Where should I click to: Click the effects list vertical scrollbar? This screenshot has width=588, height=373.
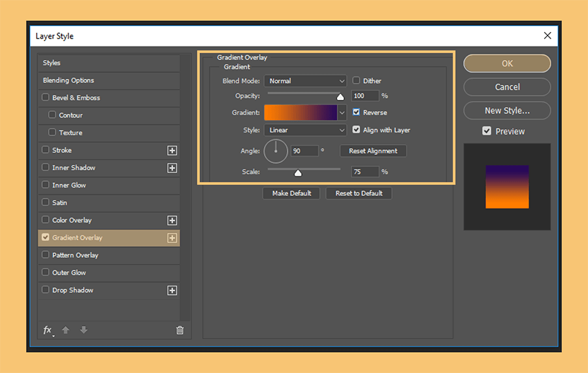point(186,187)
